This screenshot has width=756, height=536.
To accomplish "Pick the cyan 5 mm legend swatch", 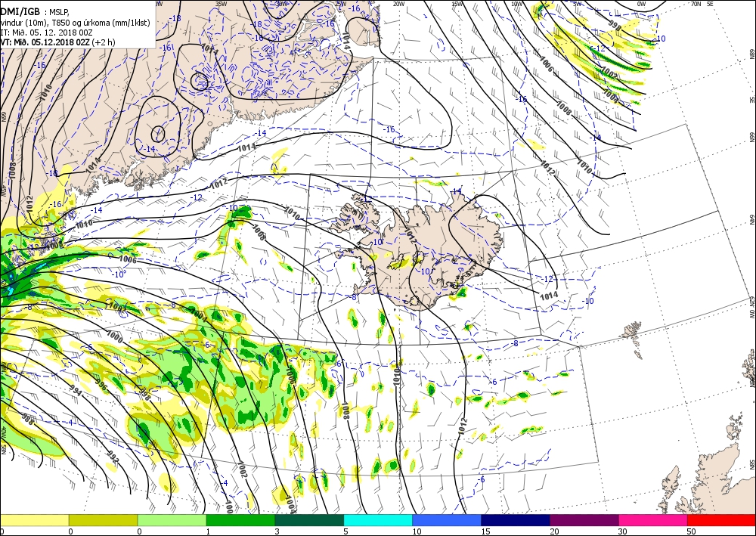I will point(378,520).
